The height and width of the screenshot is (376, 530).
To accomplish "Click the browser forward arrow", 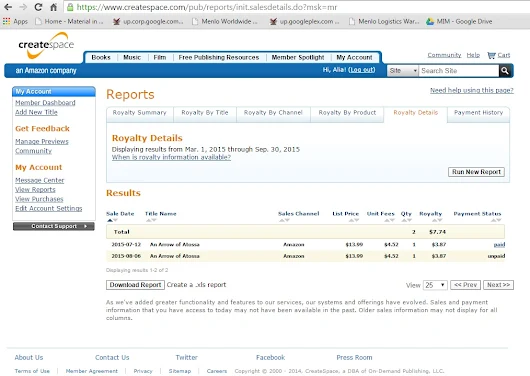I will pyautogui.click(x=23, y=7).
